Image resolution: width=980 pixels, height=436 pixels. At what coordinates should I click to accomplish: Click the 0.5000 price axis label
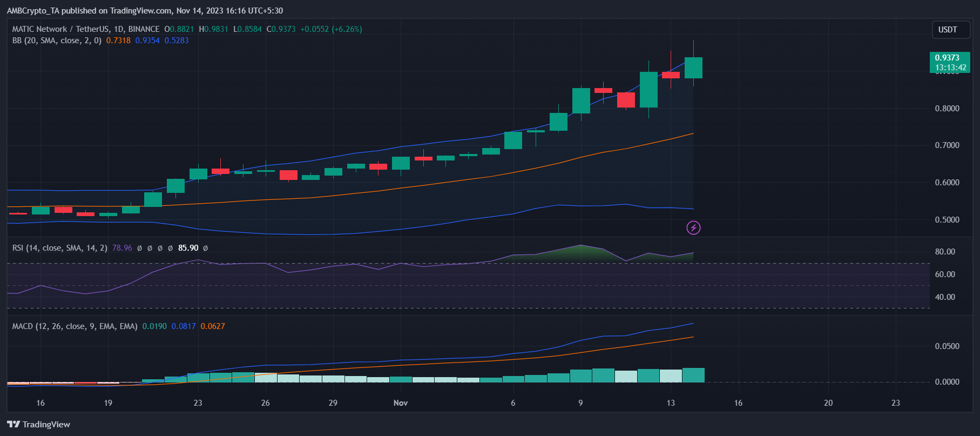pyautogui.click(x=947, y=220)
